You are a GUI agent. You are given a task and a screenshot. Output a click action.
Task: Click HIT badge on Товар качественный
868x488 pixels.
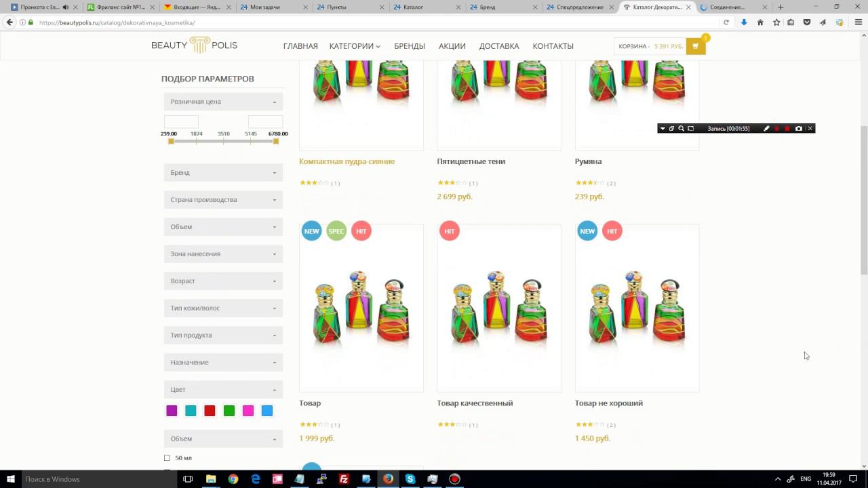click(450, 231)
